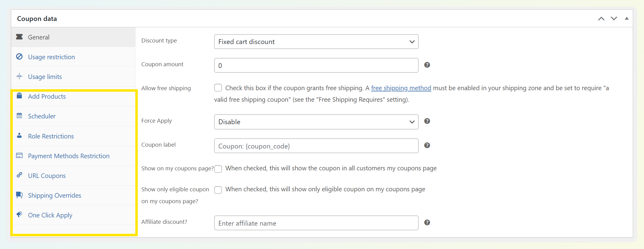Tick the Show only eligible coupon checkbox

coord(218,190)
